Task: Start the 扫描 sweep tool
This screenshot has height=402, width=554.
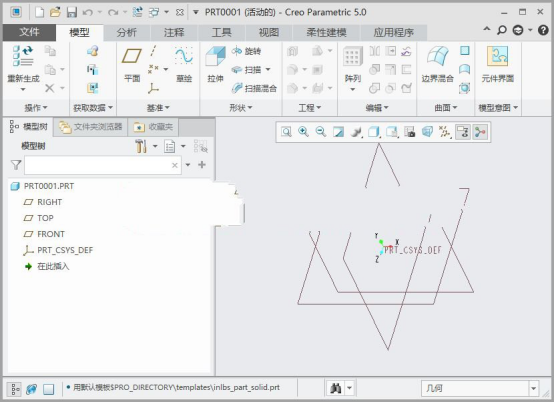Action: pyautogui.click(x=246, y=70)
